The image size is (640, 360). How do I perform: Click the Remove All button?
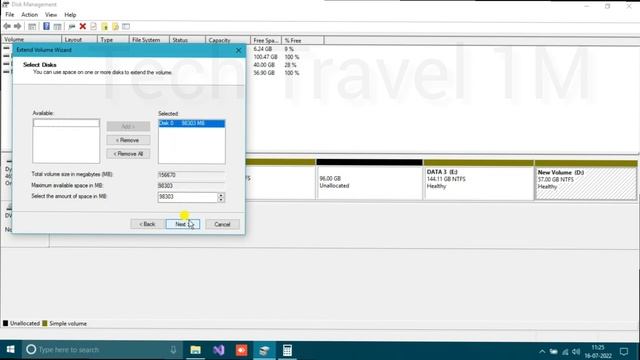click(128, 154)
